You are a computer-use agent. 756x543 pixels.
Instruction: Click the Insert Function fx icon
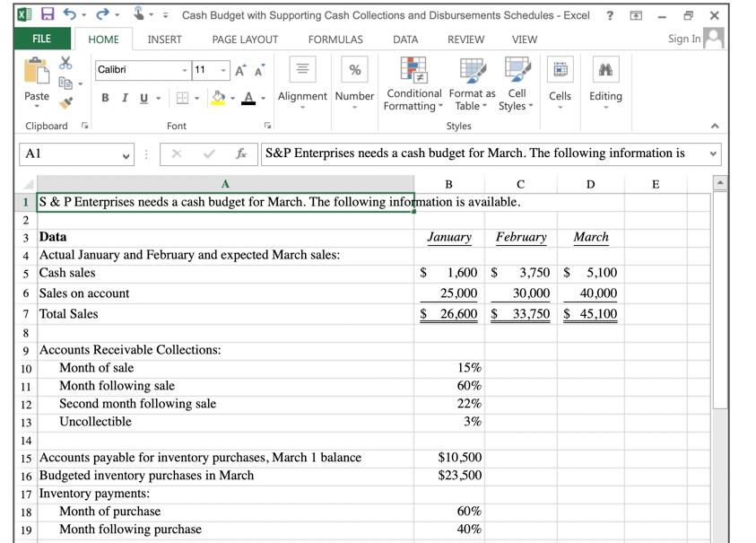pyautogui.click(x=241, y=154)
